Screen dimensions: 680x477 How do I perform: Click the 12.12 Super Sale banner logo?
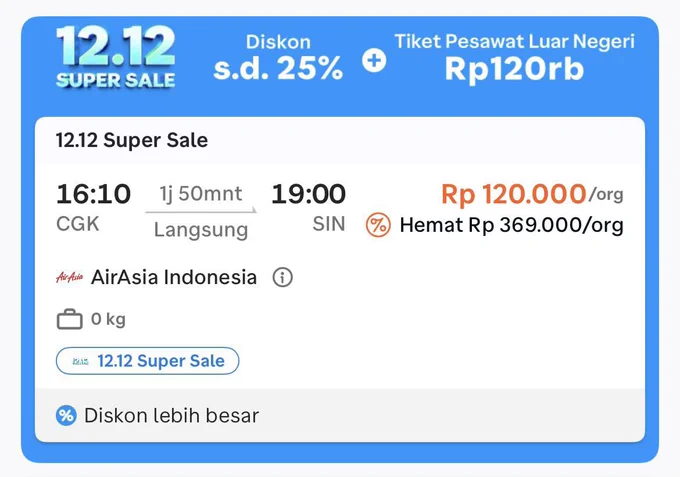pyautogui.click(x=115, y=57)
